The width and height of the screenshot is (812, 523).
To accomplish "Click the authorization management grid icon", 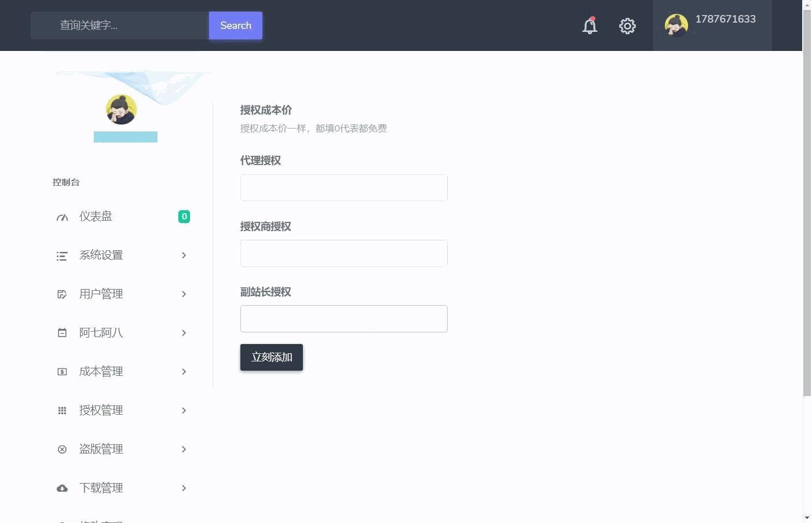I will (62, 411).
